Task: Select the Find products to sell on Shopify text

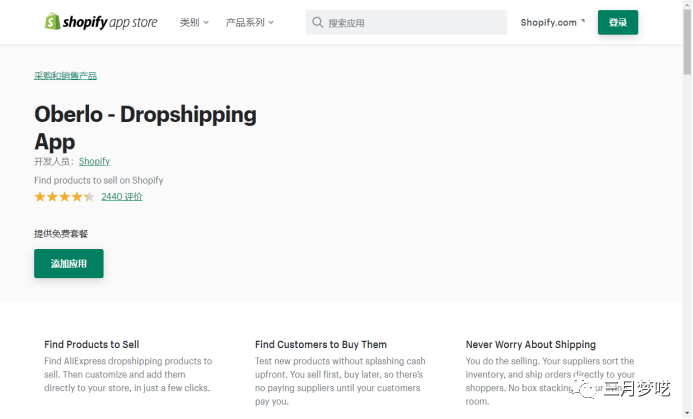Action: pyautogui.click(x=99, y=180)
